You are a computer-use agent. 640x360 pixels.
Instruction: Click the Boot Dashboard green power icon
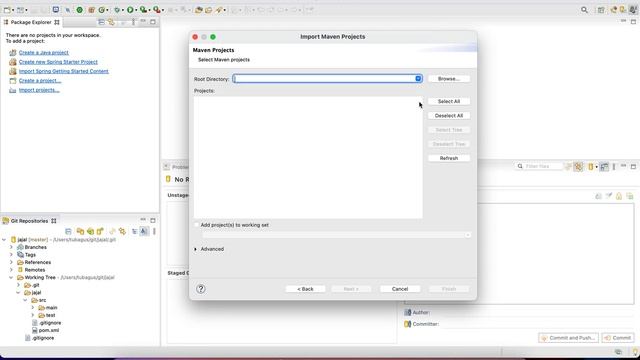click(80, 10)
